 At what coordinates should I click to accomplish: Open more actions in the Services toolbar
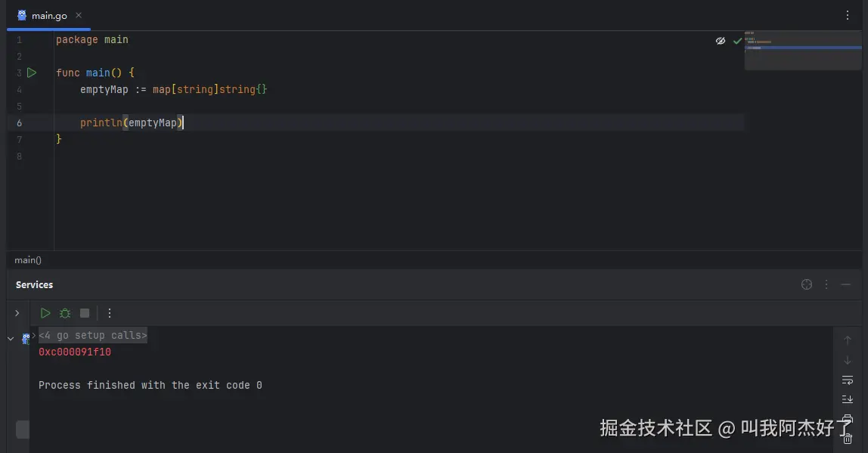point(110,313)
